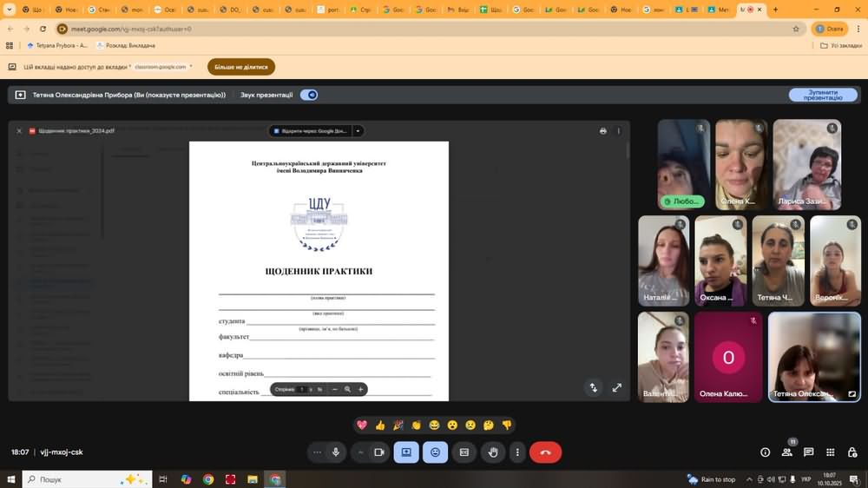Zoom in on the PDF page
868x488 pixels.
click(361, 390)
